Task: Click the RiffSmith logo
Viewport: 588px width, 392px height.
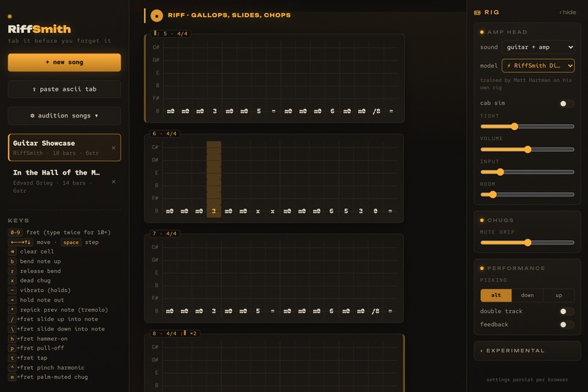Action: pyautogui.click(x=39, y=29)
